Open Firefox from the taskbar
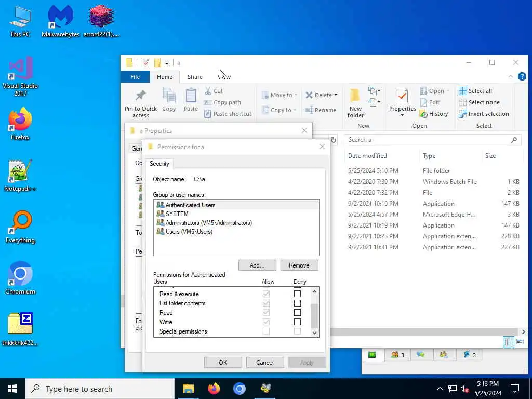This screenshot has width=532, height=399. (x=214, y=389)
